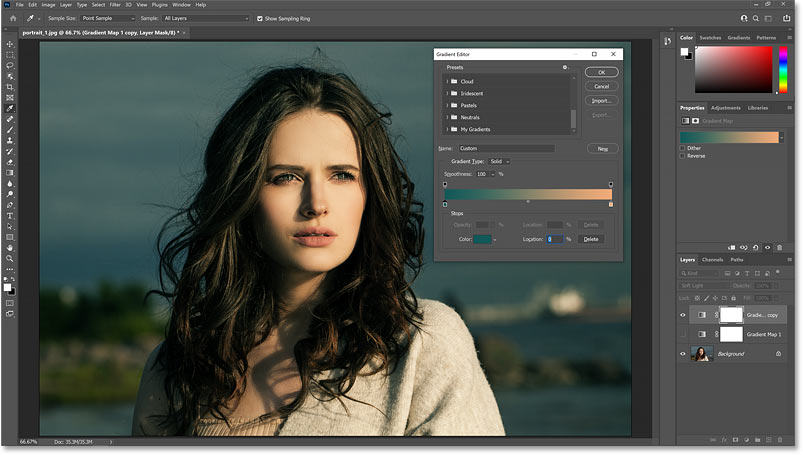Switch to the Channels tab
The image size is (803, 455).
pyautogui.click(x=712, y=260)
